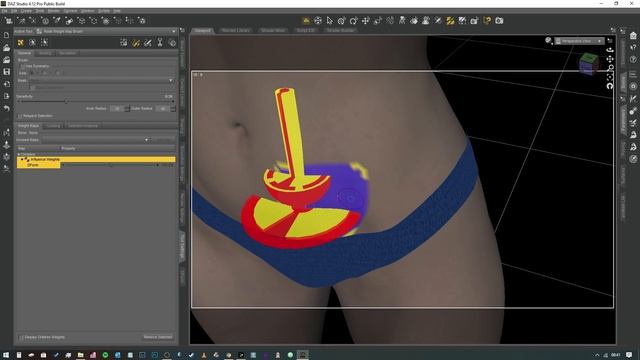Switch to the Render Library tab
Screen dimensions: 640x360
pyautogui.click(x=236, y=31)
